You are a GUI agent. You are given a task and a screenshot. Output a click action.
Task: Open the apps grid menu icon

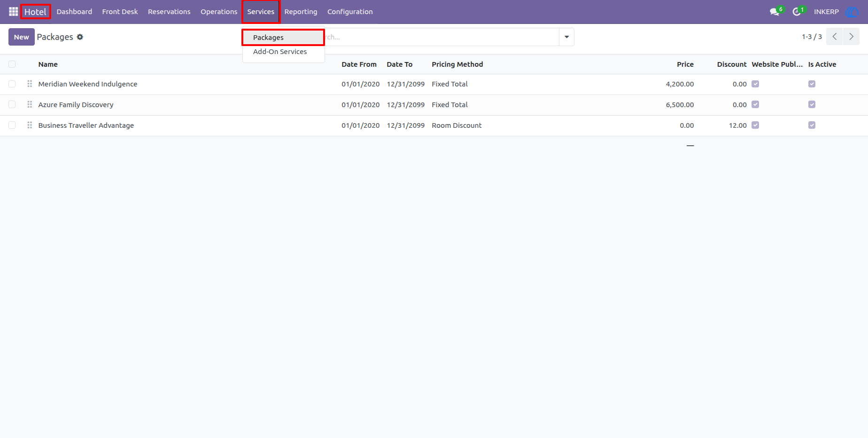click(x=13, y=12)
